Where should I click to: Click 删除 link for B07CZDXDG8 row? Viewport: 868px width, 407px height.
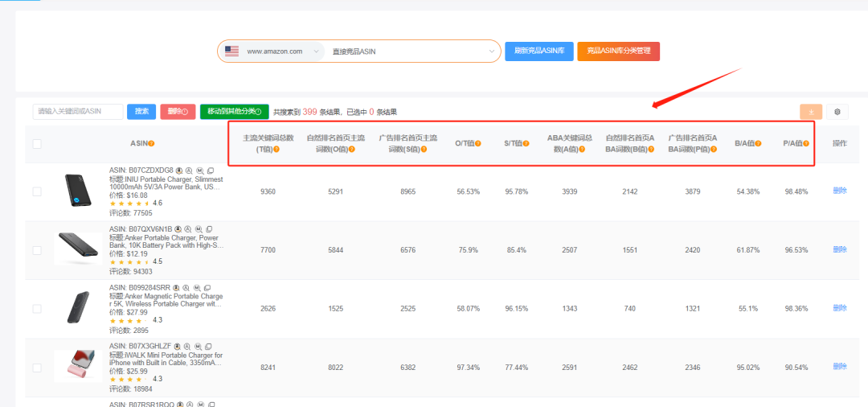pos(840,191)
